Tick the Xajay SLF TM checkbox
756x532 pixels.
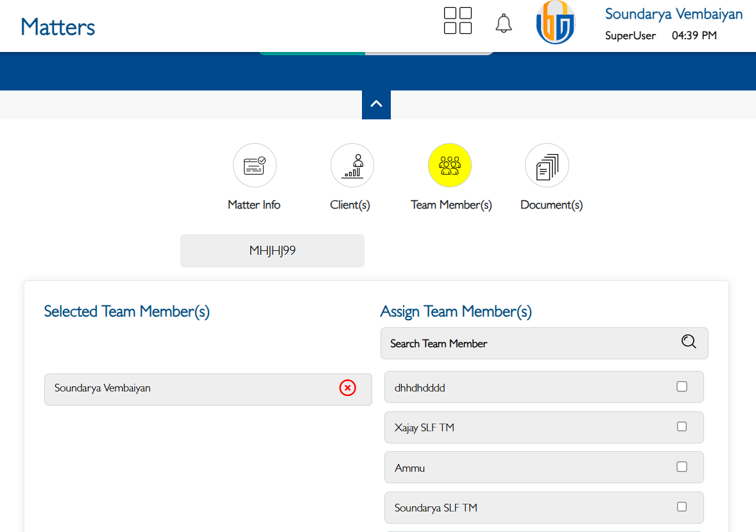682,427
